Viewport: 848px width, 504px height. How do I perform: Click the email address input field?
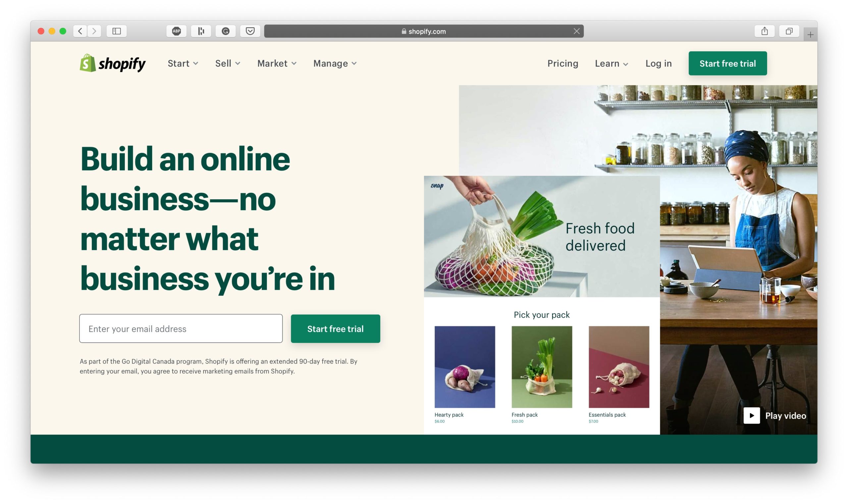tap(181, 328)
